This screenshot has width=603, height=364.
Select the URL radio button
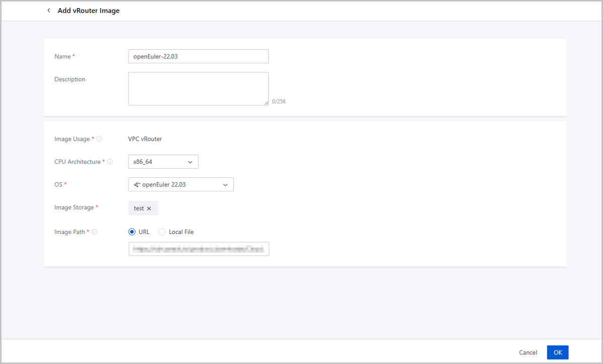coord(132,232)
